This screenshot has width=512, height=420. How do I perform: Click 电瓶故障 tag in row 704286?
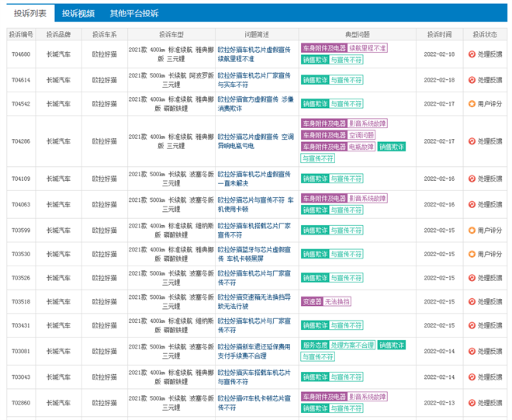click(362, 147)
